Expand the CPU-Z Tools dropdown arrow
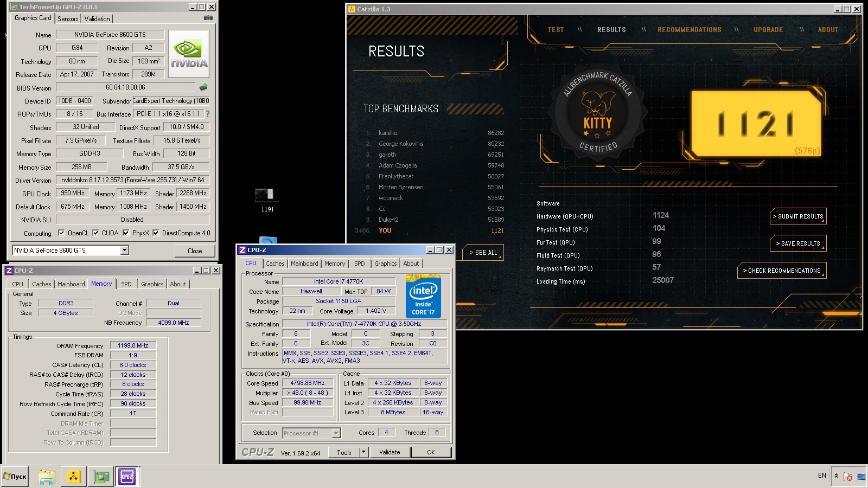The height and width of the screenshot is (488, 868). point(364,452)
